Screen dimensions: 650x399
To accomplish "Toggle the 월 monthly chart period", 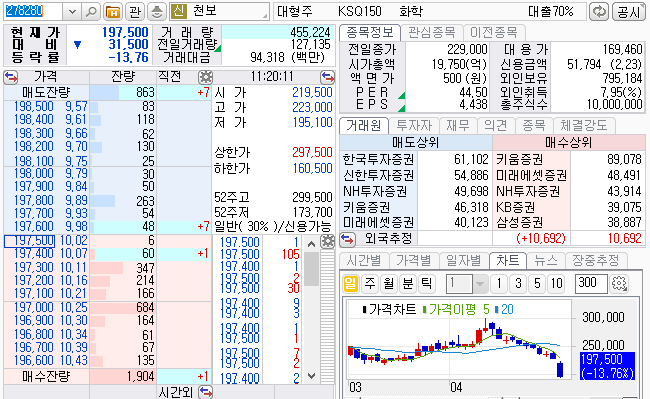I will coord(389,283).
